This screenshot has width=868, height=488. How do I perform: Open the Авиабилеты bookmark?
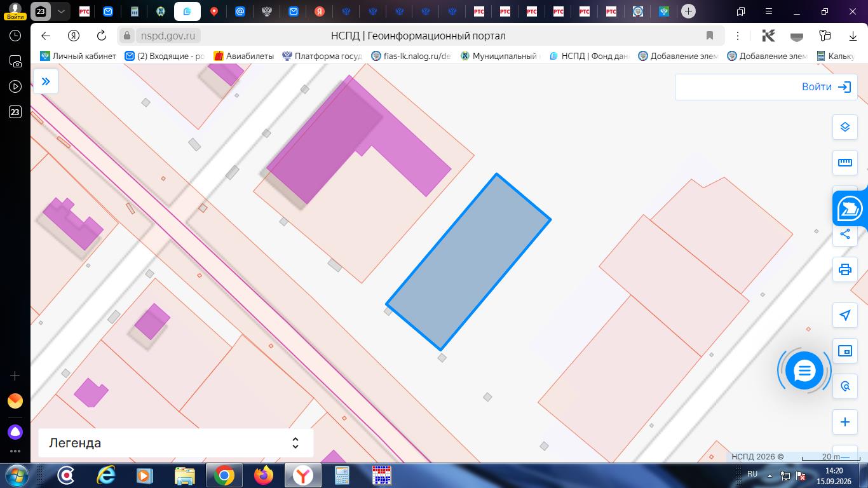[243, 56]
